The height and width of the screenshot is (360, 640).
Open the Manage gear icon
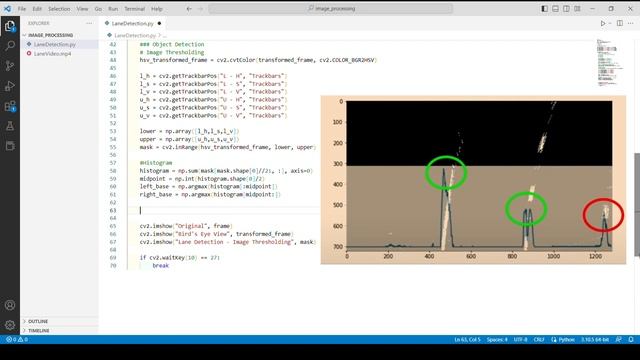click(10, 325)
